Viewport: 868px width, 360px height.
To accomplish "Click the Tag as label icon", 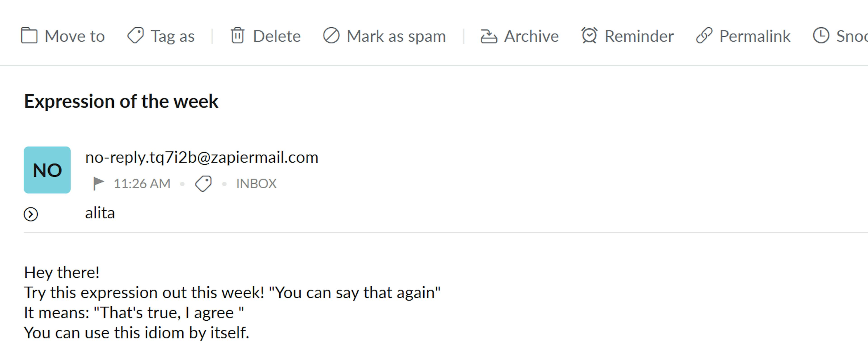I will pyautogui.click(x=135, y=36).
